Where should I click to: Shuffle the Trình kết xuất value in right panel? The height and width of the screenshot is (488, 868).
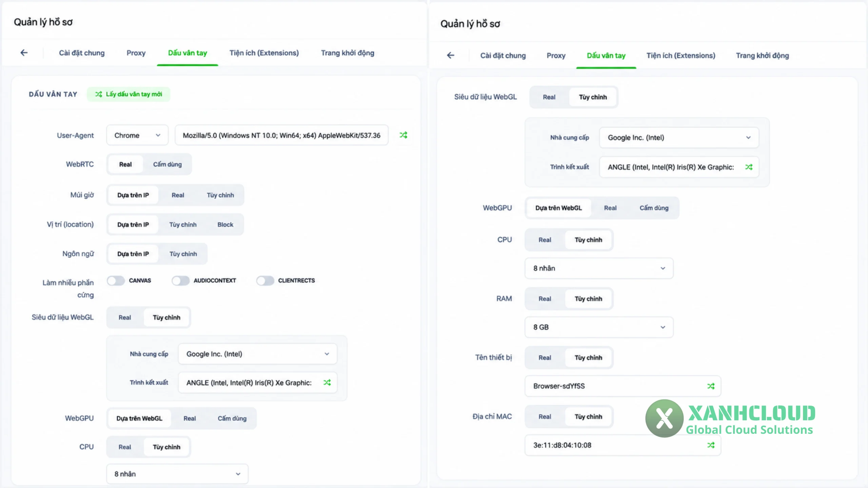click(x=749, y=167)
